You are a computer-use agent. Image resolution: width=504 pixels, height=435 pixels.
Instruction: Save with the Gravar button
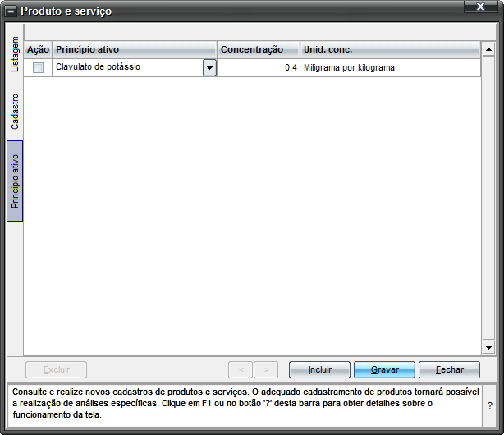tap(384, 369)
